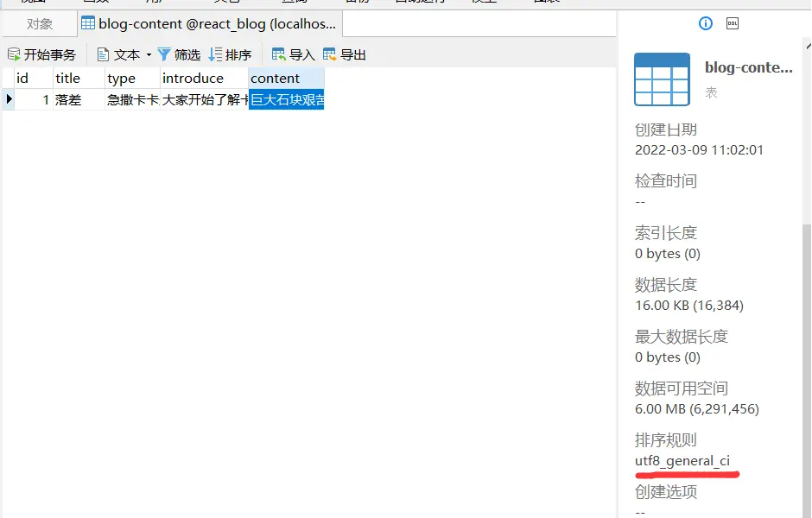The height and width of the screenshot is (518, 812).
Task: Select the title column header
Action: pyautogui.click(x=79, y=79)
